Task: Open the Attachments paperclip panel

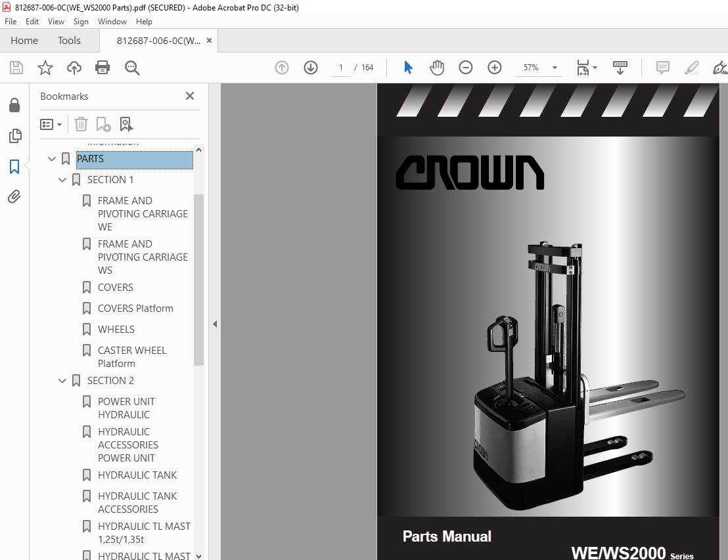Action: point(14,197)
